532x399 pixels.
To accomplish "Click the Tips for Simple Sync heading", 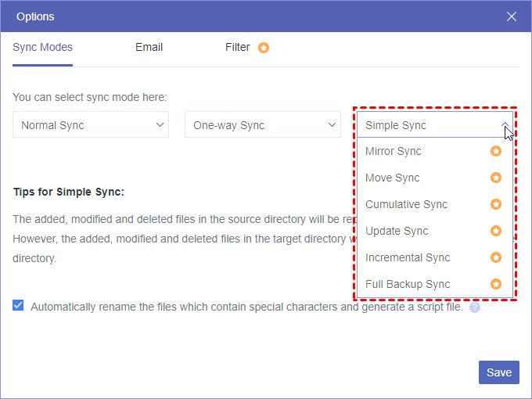I will (69, 192).
